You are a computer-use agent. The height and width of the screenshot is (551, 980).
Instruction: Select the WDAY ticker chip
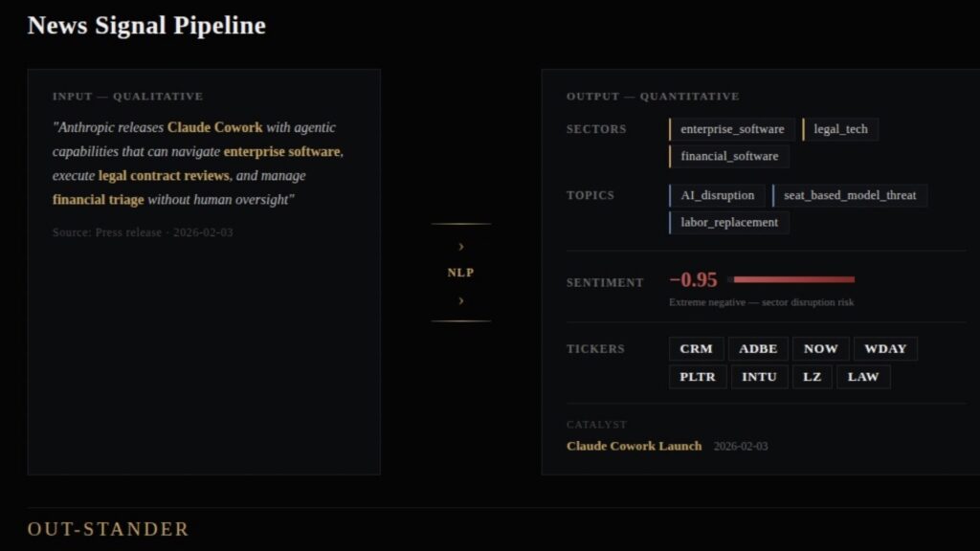885,349
